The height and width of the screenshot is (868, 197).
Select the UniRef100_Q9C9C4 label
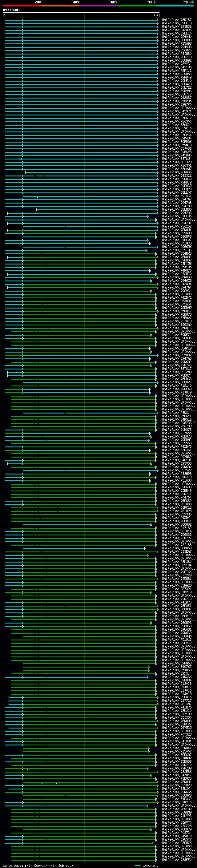click(176, 291)
